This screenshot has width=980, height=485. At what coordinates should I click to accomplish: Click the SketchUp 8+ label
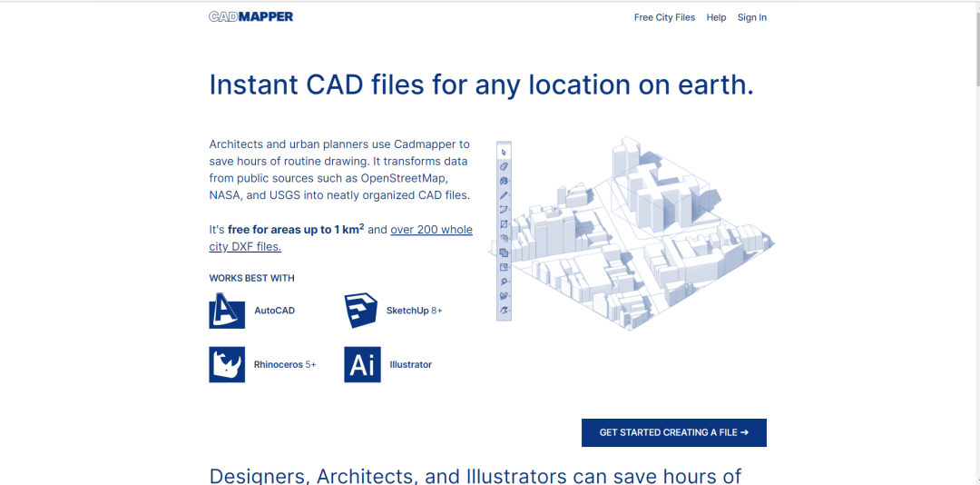point(414,311)
